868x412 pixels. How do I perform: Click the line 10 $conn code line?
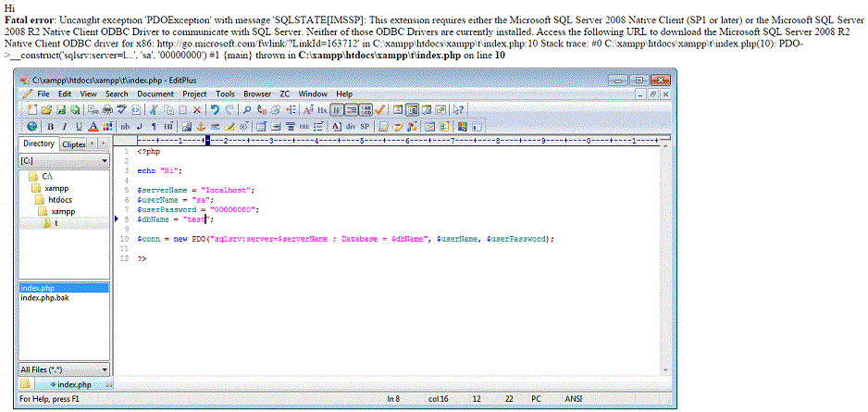point(345,239)
